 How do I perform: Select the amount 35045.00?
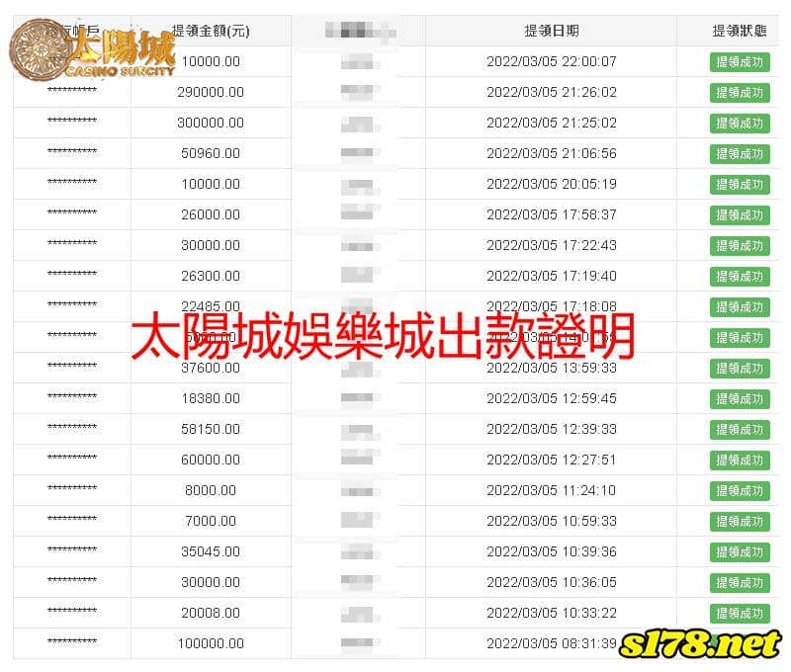(x=211, y=551)
